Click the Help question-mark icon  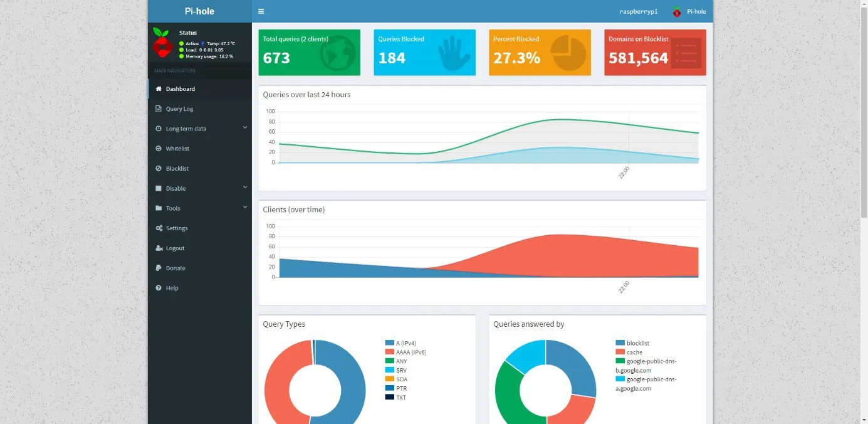tap(159, 288)
